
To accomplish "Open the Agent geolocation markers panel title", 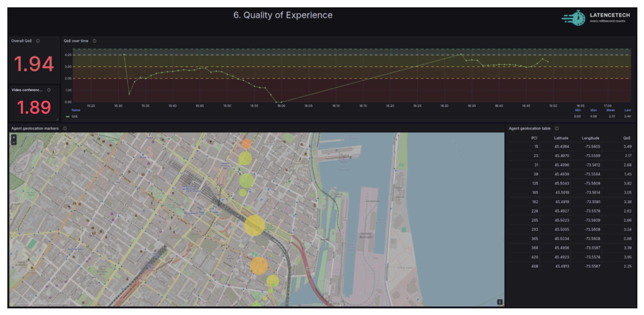I will click(x=35, y=128).
